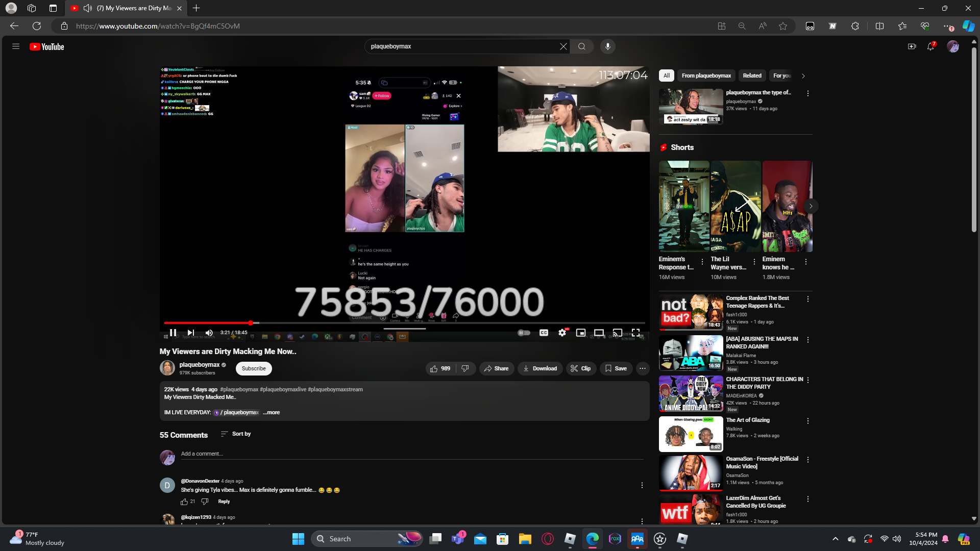980x551 pixels.
Task: Select the For you chip
Action: [x=782, y=76]
